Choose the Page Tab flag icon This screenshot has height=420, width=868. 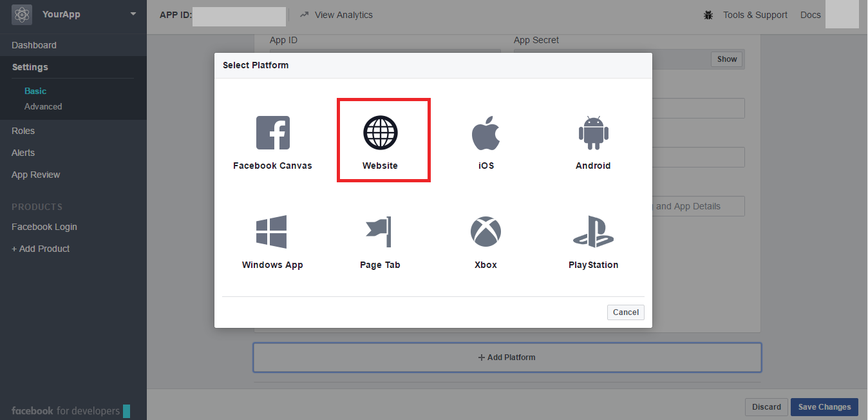pyautogui.click(x=379, y=232)
